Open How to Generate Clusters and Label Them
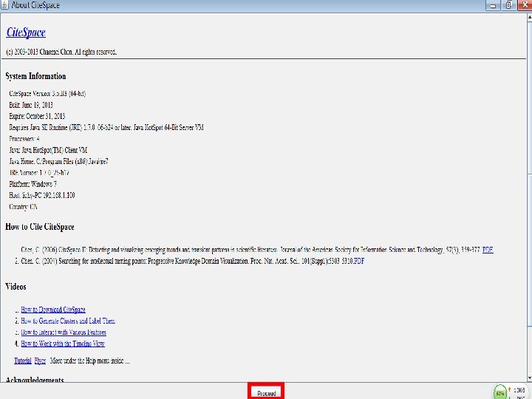532x399 pixels. coord(68,321)
